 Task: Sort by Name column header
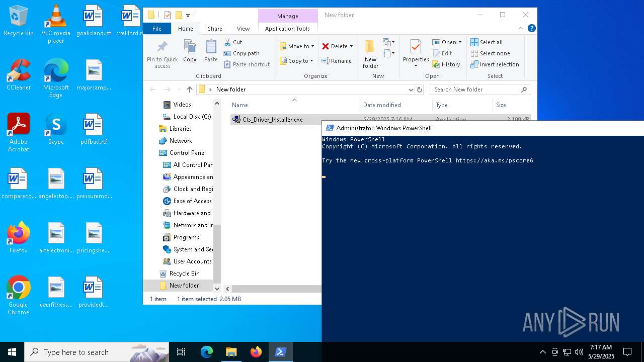click(294, 105)
